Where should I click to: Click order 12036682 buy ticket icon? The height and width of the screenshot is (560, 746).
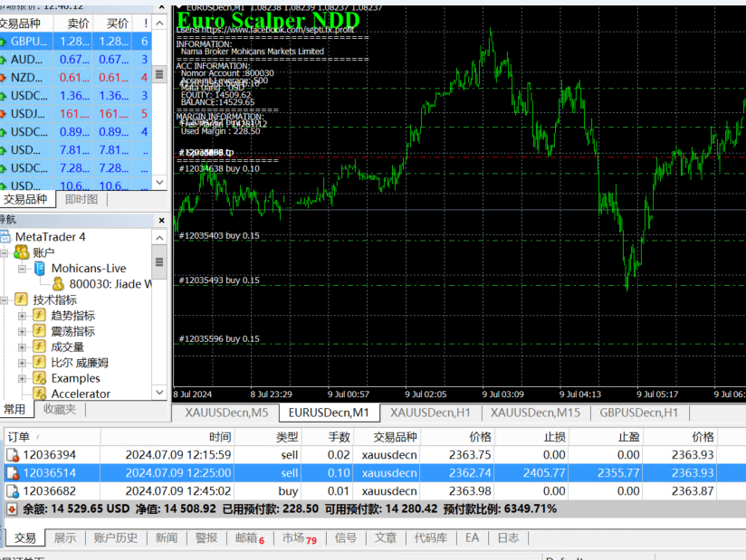pos(13,491)
